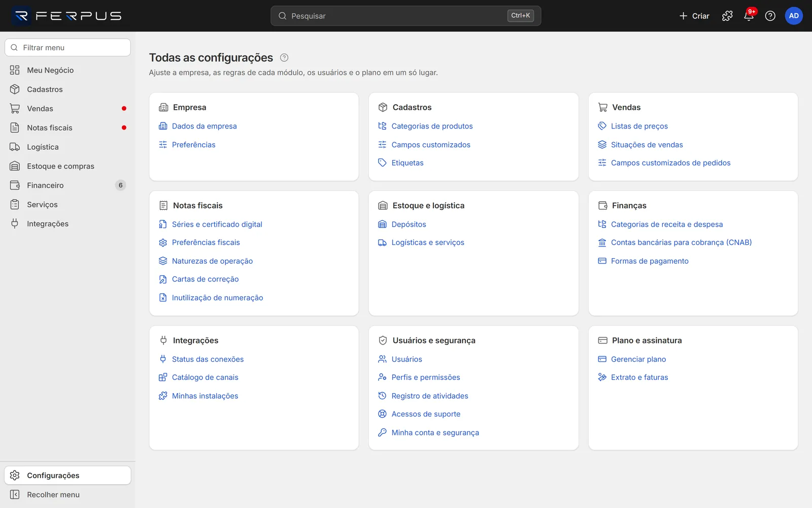Image resolution: width=812 pixels, height=508 pixels.
Task: Go to Depósitos settings
Action: tap(409, 224)
